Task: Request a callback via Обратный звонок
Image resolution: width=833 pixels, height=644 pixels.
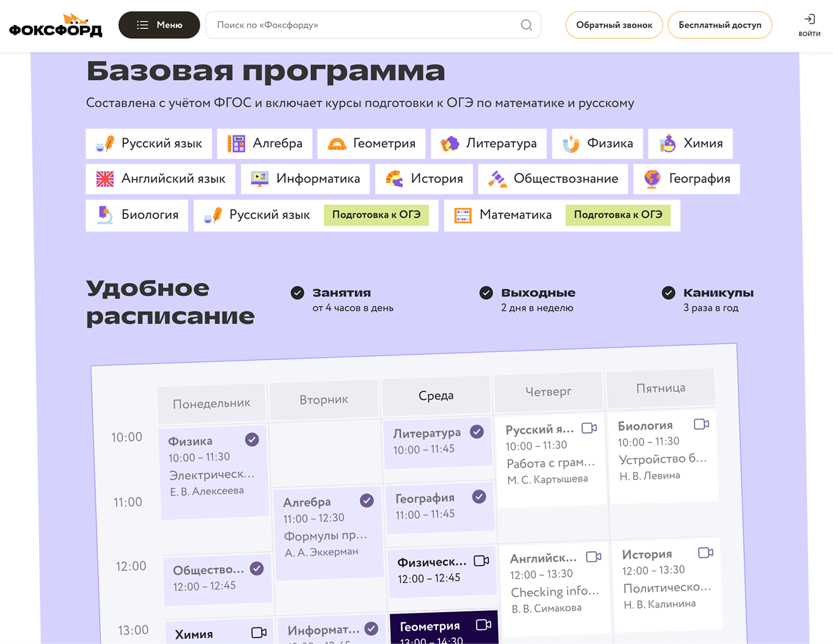Action: [x=614, y=25]
